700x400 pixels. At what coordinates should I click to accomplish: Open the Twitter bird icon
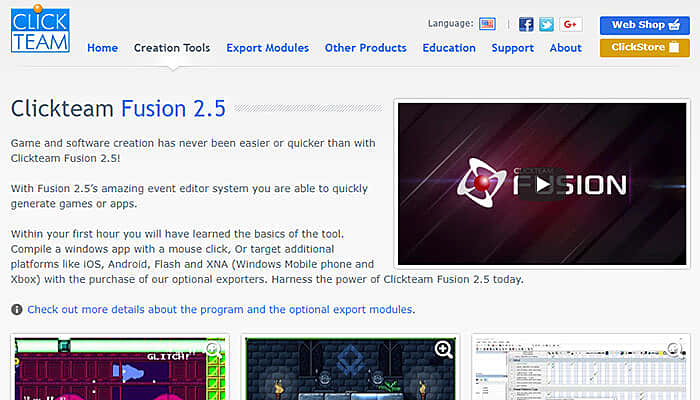[x=546, y=24]
